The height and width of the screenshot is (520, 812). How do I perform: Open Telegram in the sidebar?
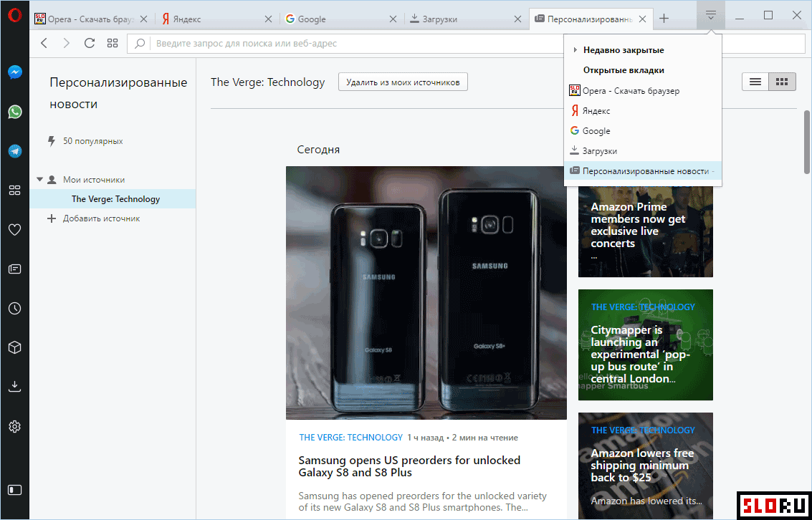point(14,150)
